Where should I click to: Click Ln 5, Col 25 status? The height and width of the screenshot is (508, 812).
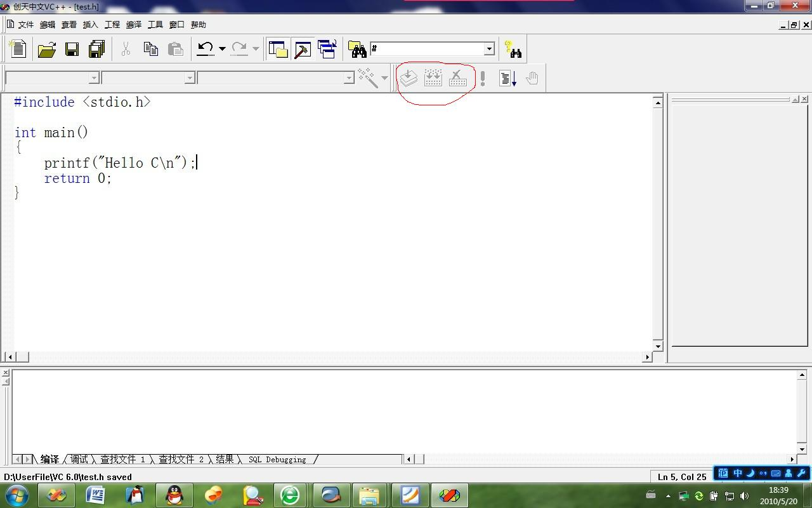click(x=682, y=477)
